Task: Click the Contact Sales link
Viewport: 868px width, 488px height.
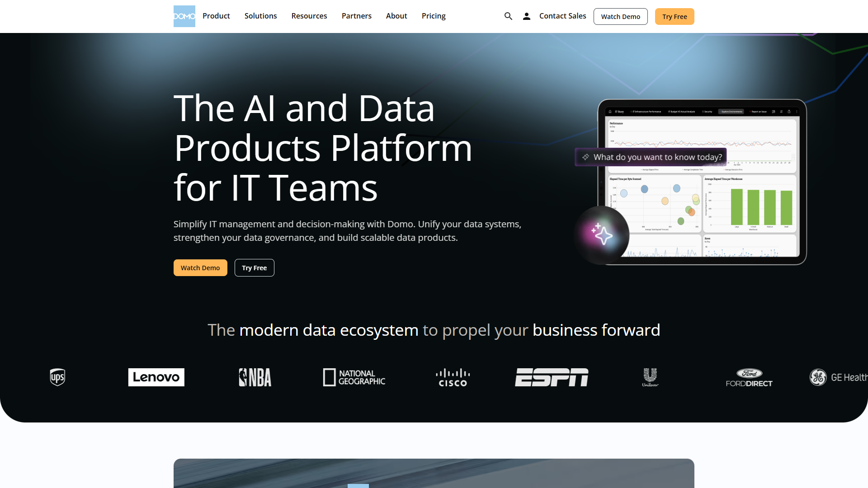Action: click(562, 16)
